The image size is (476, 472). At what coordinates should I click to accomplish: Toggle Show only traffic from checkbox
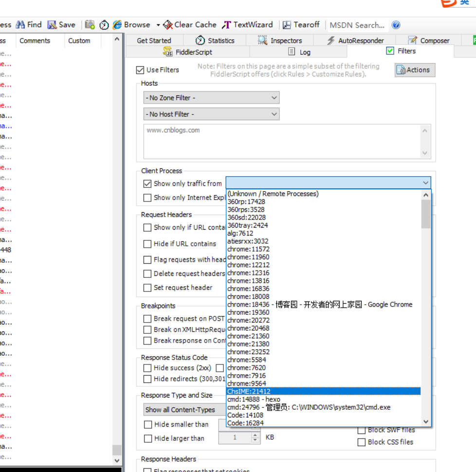[147, 183]
